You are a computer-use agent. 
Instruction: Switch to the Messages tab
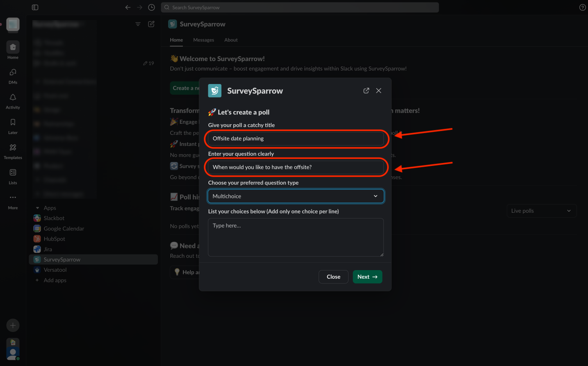coord(203,40)
